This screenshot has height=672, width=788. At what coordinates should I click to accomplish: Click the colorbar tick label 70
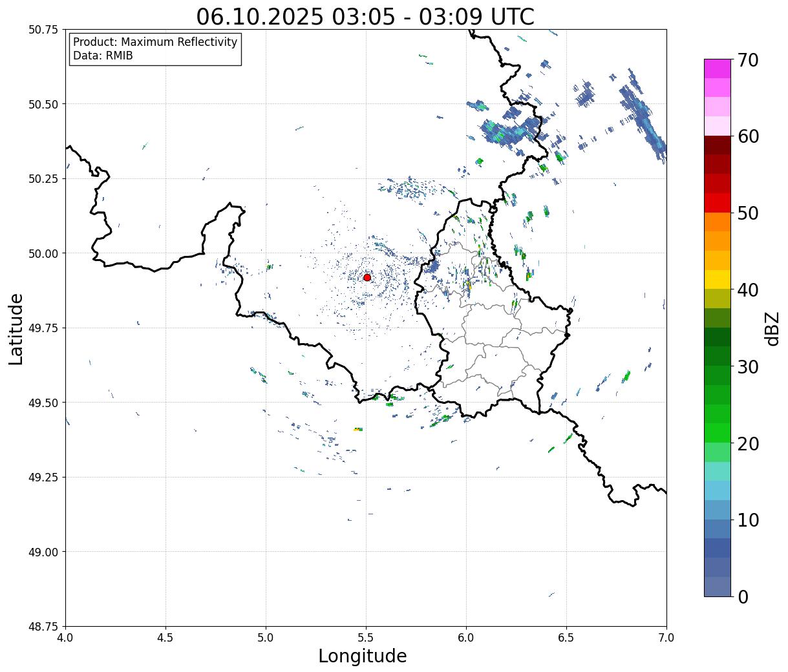click(749, 60)
